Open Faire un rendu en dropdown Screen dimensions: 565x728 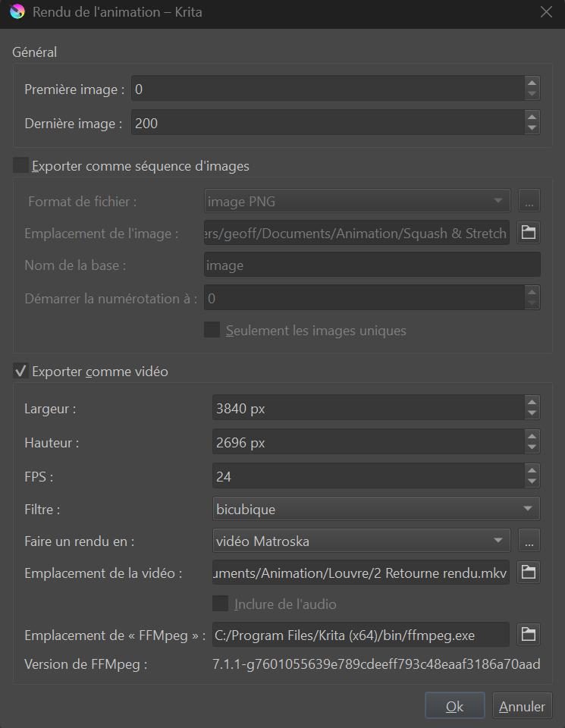(360, 541)
